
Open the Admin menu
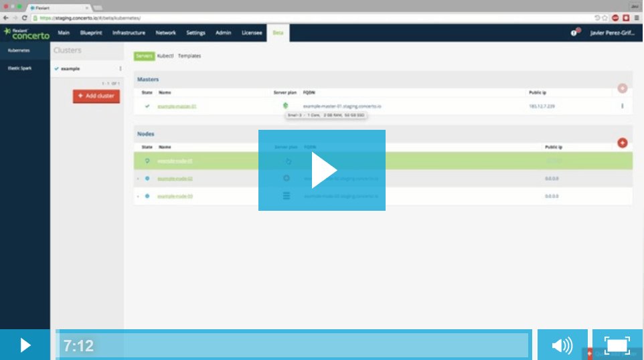pyautogui.click(x=224, y=33)
